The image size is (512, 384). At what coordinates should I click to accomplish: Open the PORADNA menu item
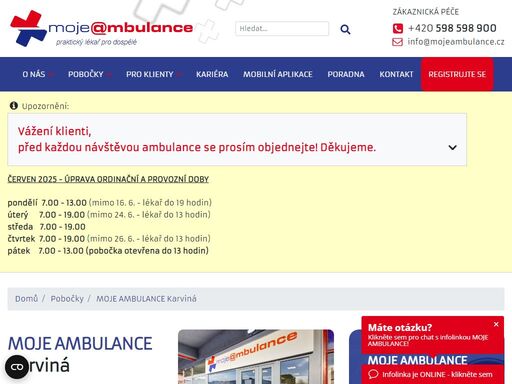pos(346,74)
